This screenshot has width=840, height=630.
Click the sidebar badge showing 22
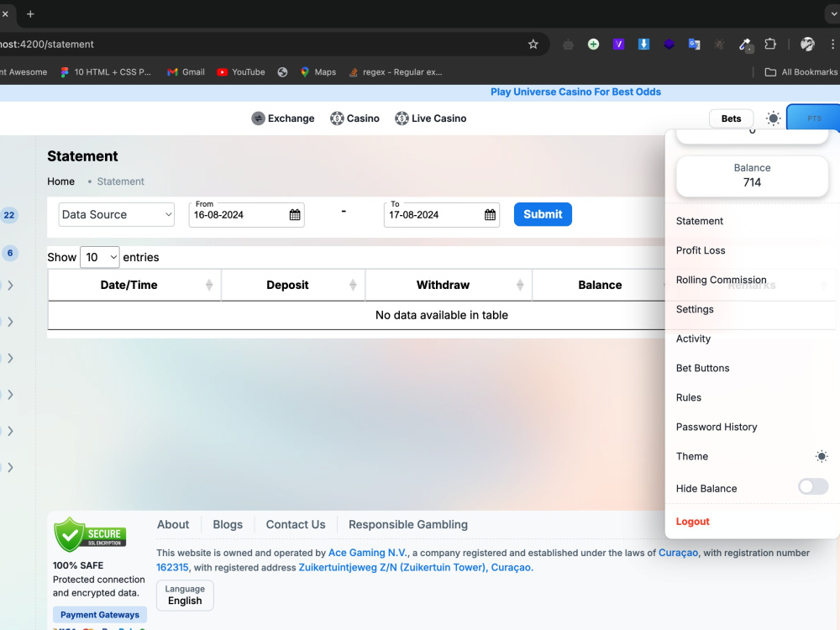coord(9,215)
